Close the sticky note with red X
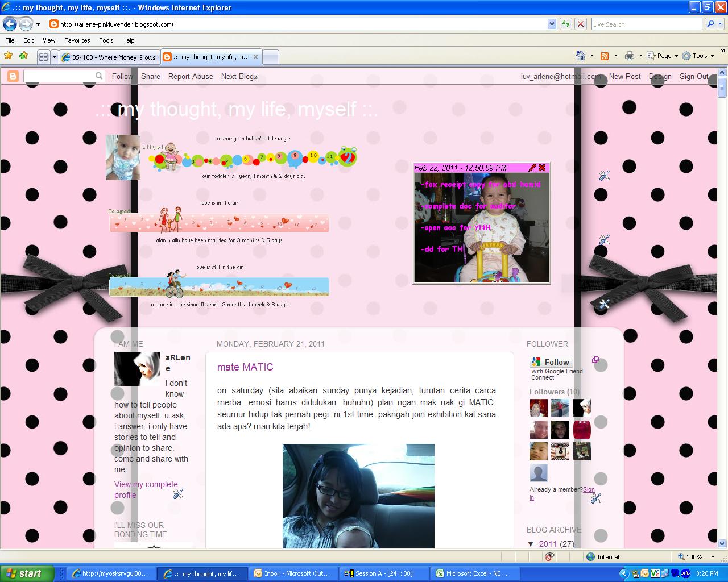 [542, 168]
